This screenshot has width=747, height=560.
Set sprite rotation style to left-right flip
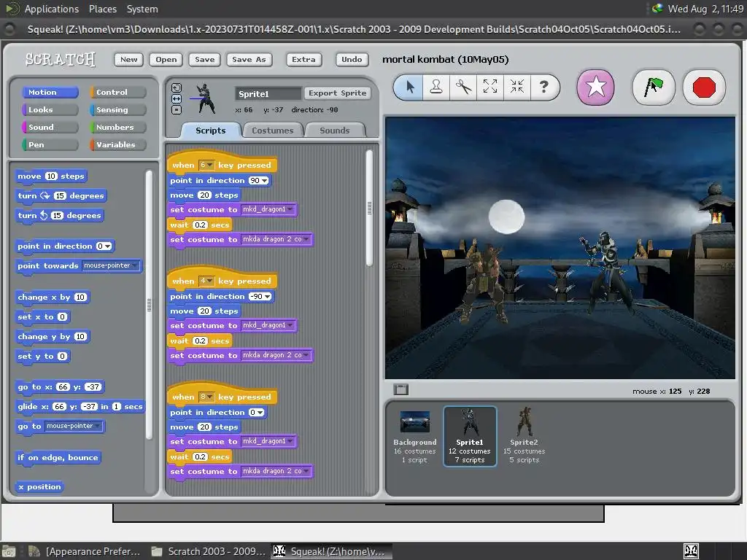point(177,98)
